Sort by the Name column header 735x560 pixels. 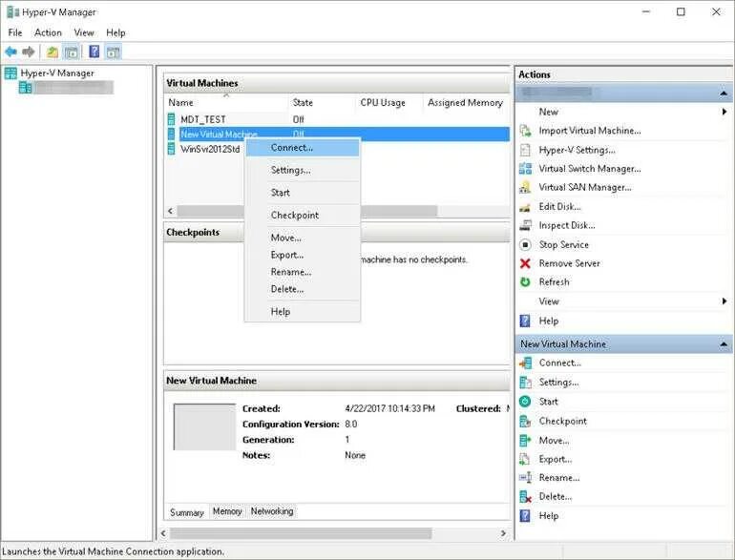(x=226, y=103)
